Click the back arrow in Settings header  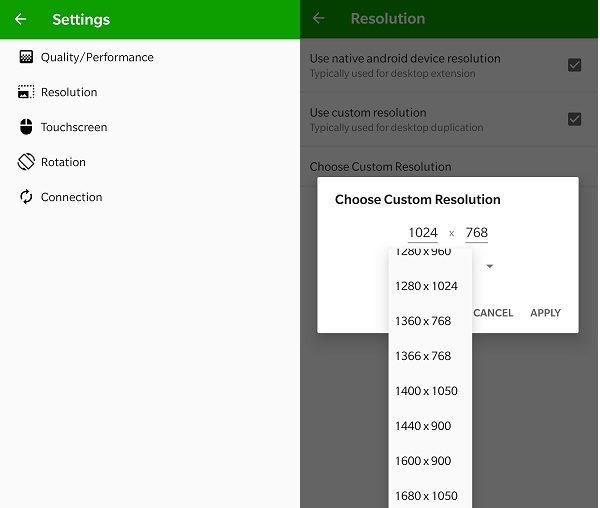pyautogui.click(x=20, y=19)
